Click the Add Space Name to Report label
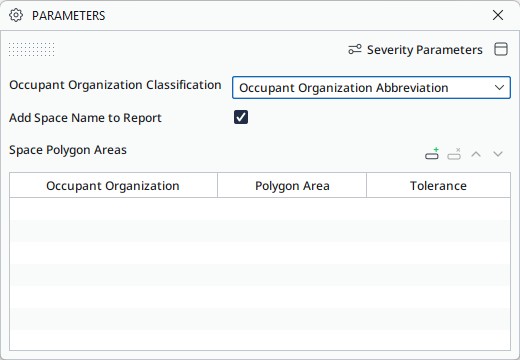Image resolution: width=520 pixels, height=360 pixels. click(85, 118)
